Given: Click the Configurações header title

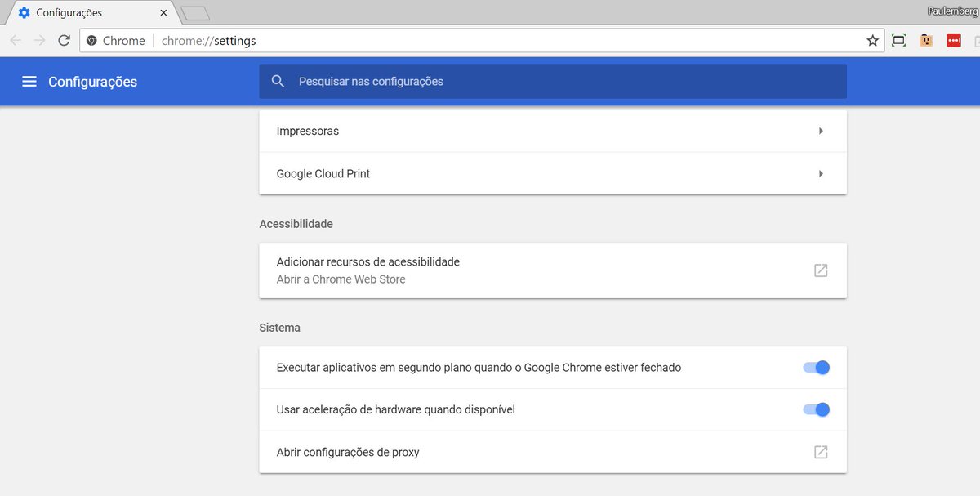Looking at the screenshot, I should (x=92, y=82).
